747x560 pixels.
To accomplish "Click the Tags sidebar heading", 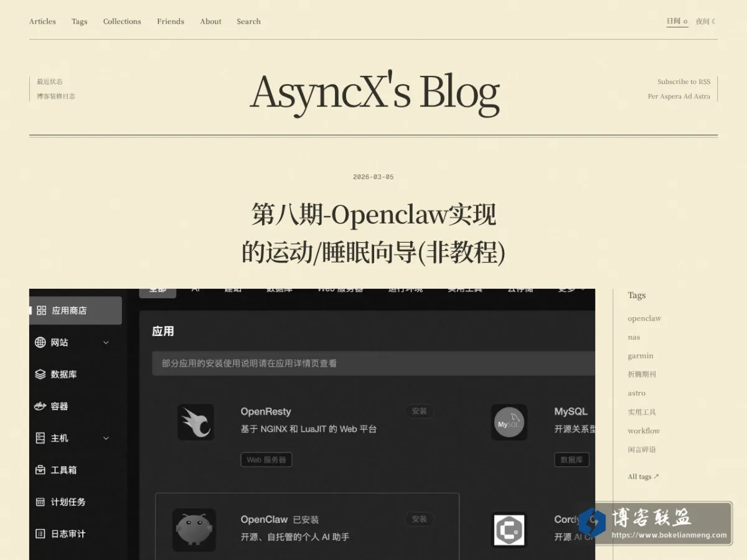I will (x=637, y=295).
